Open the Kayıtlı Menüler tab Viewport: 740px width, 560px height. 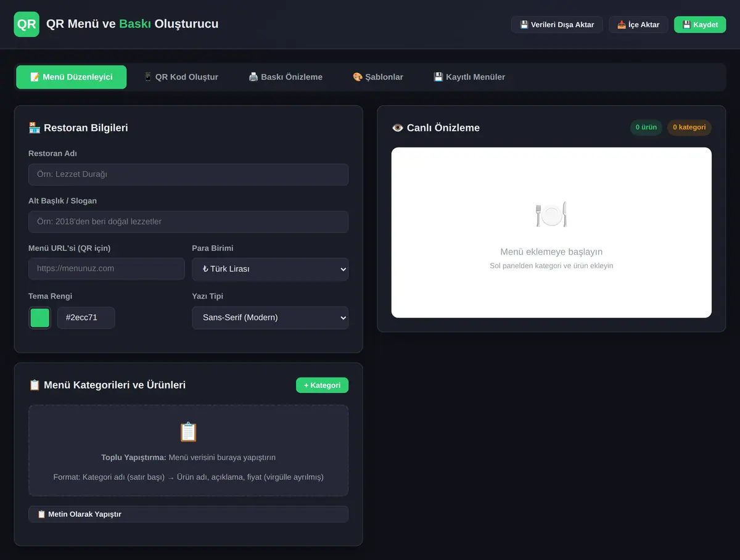tap(469, 77)
